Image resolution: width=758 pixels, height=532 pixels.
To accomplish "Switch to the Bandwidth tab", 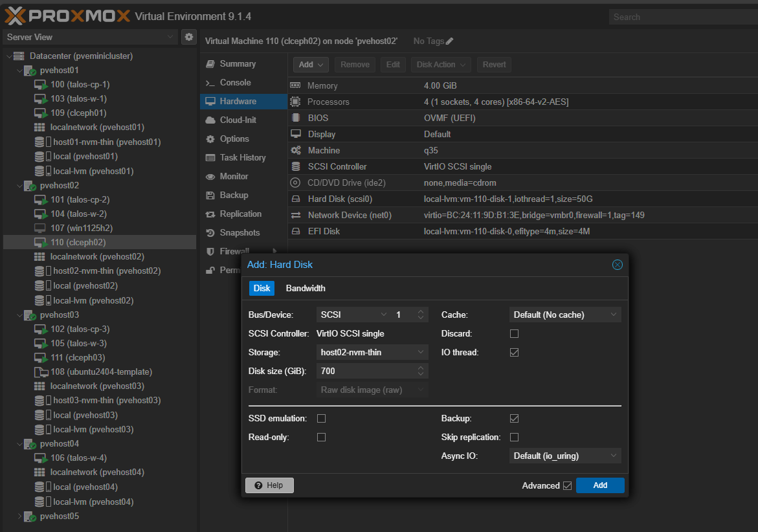I will 306,289.
